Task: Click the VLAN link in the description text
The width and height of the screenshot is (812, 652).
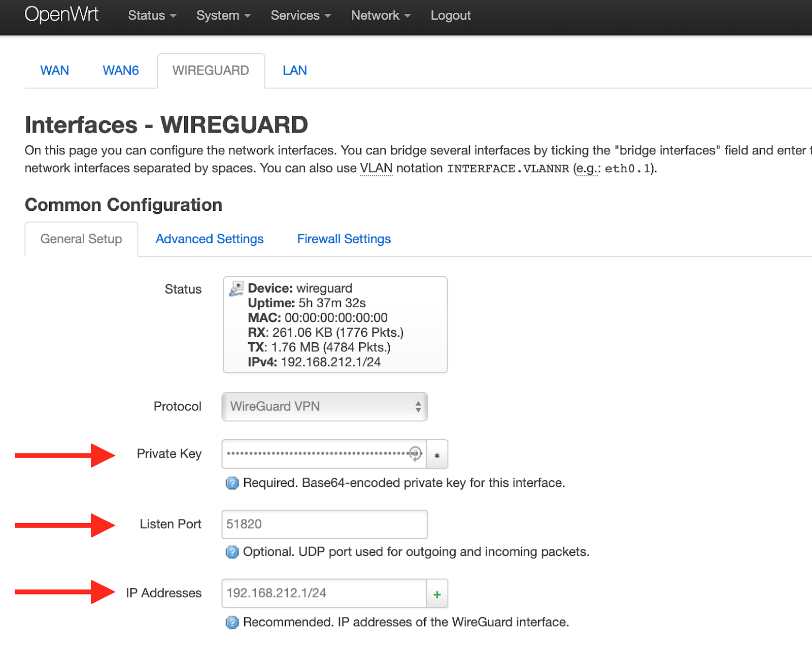Action: [x=376, y=168]
